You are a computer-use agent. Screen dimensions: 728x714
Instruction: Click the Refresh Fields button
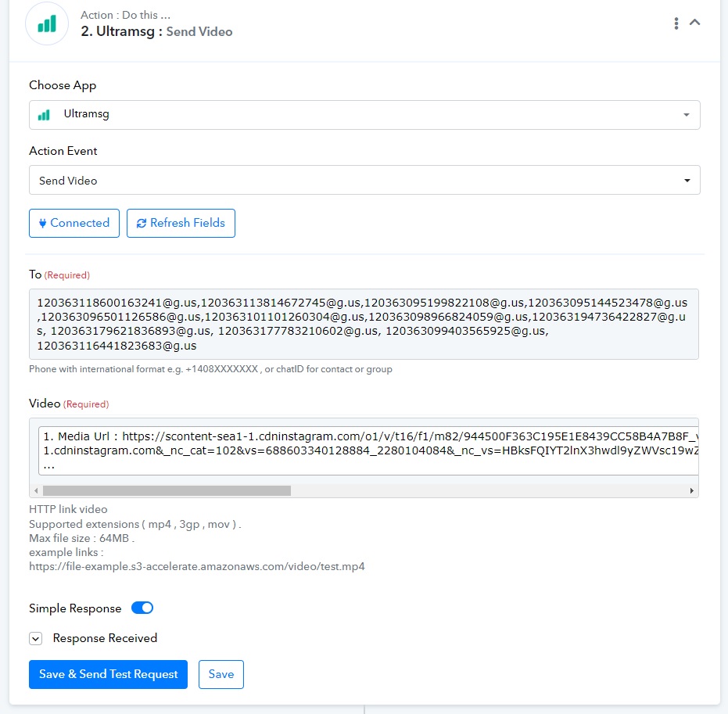181,224
